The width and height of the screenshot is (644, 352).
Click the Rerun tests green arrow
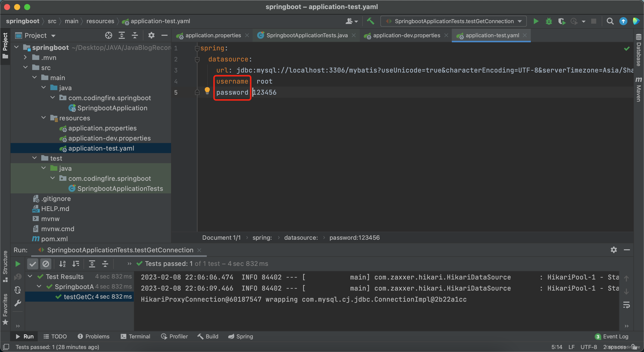tap(18, 264)
